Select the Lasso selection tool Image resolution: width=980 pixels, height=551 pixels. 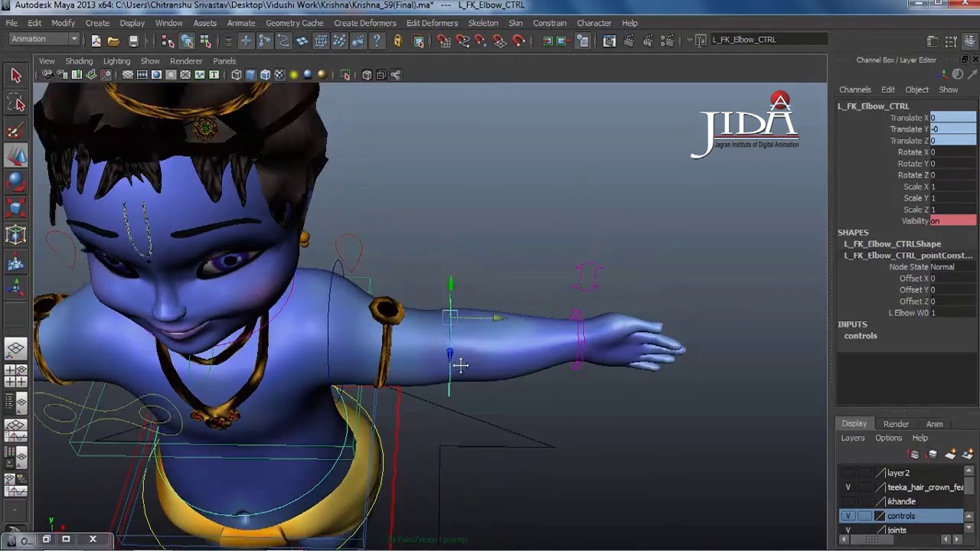15,101
